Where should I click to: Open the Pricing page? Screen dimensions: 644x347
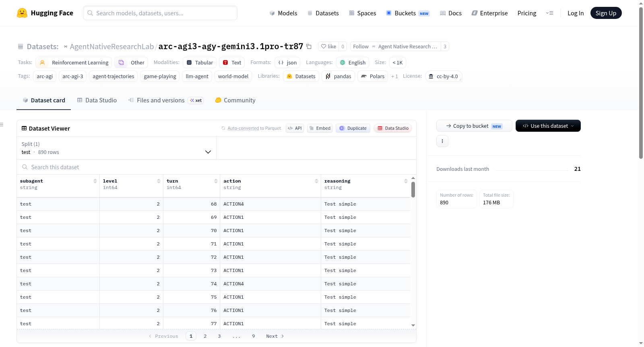click(527, 13)
